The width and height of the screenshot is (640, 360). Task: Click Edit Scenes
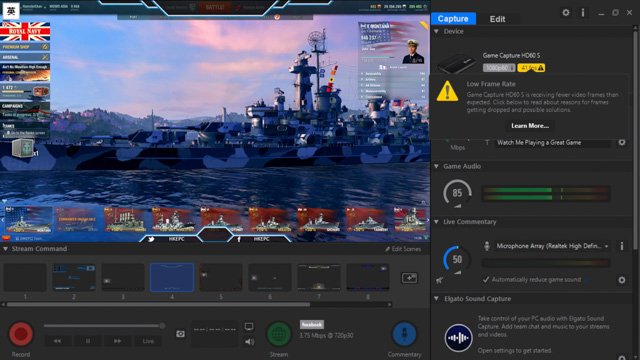(x=403, y=249)
